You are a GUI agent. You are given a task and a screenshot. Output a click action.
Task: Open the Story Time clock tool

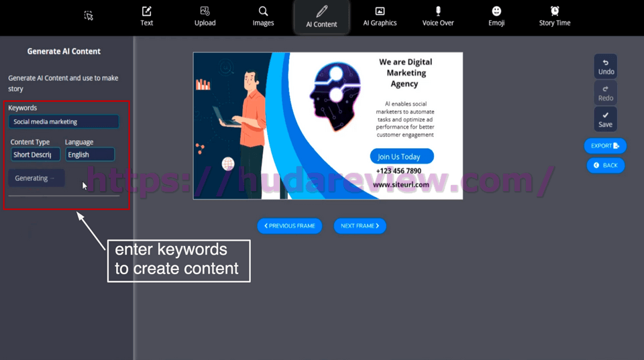554,16
